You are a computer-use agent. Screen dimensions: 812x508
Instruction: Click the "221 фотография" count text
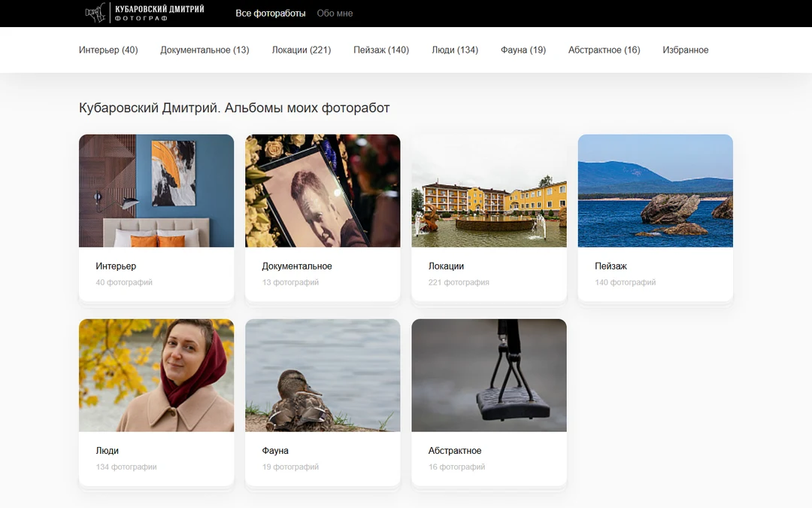point(459,282)
